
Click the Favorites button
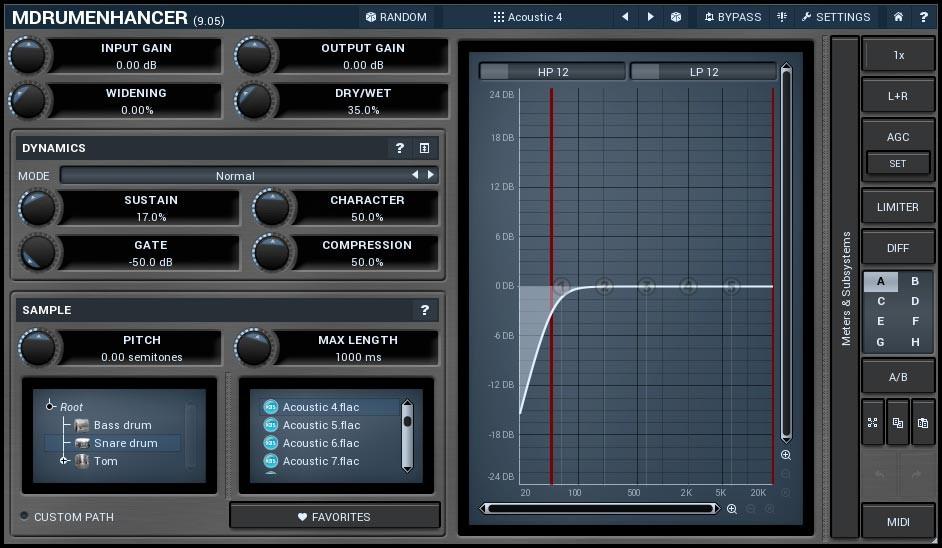pyautogui.click(x=334, y=517)
